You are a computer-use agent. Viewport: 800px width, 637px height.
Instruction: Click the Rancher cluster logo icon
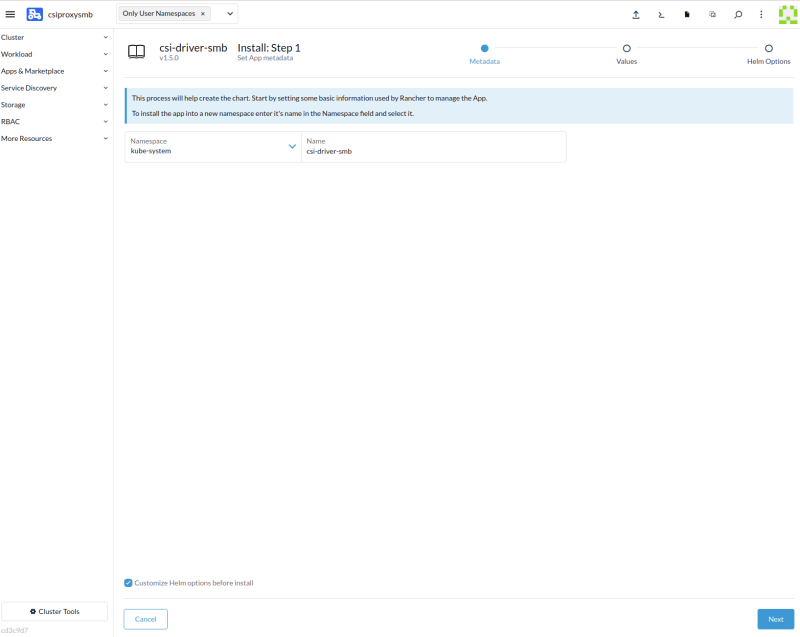point(34,14)
